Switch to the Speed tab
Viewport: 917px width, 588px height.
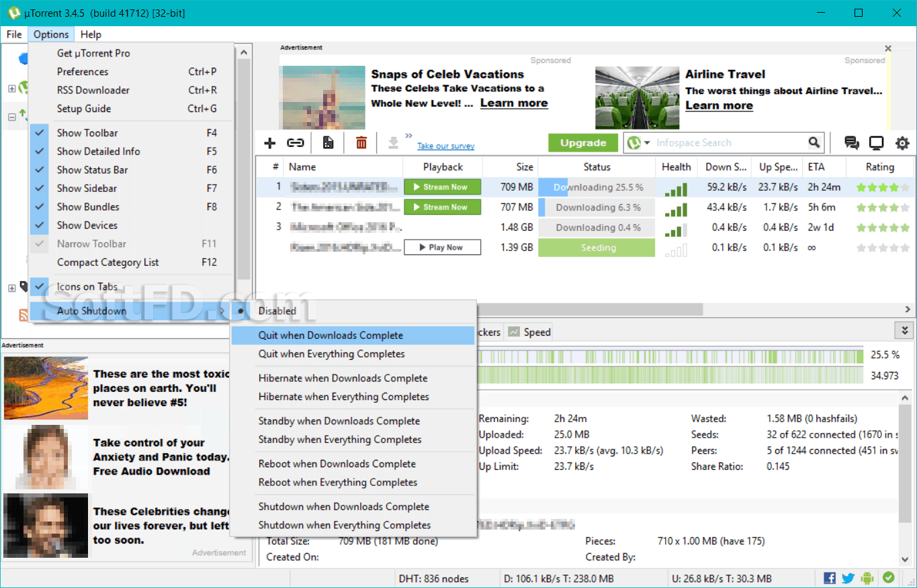point(529,332)
